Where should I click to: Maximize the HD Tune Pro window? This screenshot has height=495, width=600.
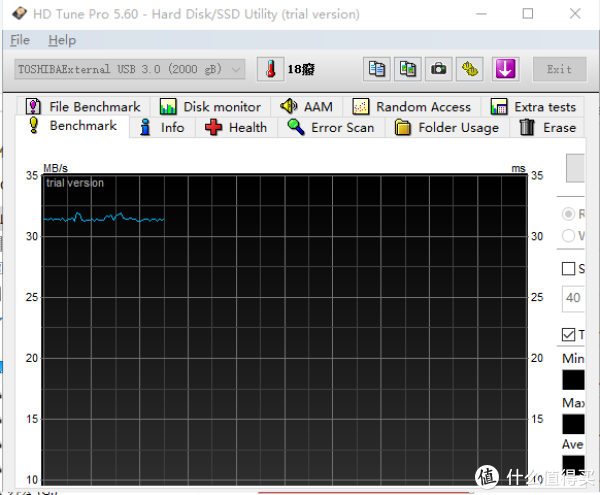(528, 14)
